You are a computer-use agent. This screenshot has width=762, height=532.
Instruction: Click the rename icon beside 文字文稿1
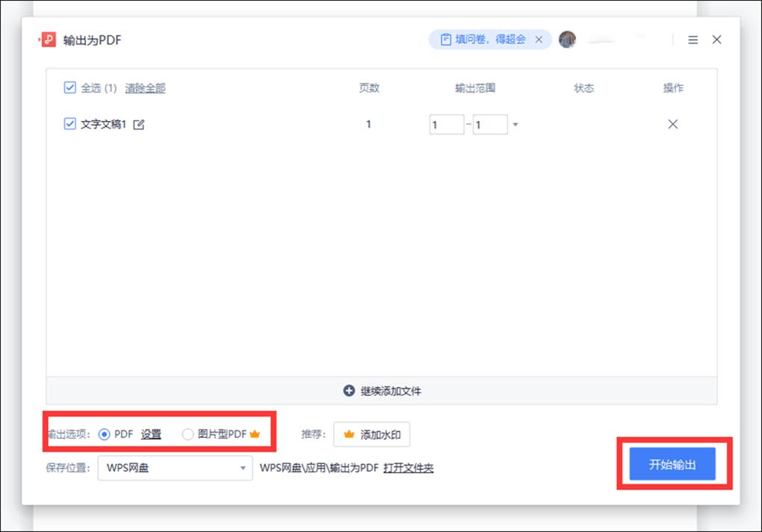139,124
